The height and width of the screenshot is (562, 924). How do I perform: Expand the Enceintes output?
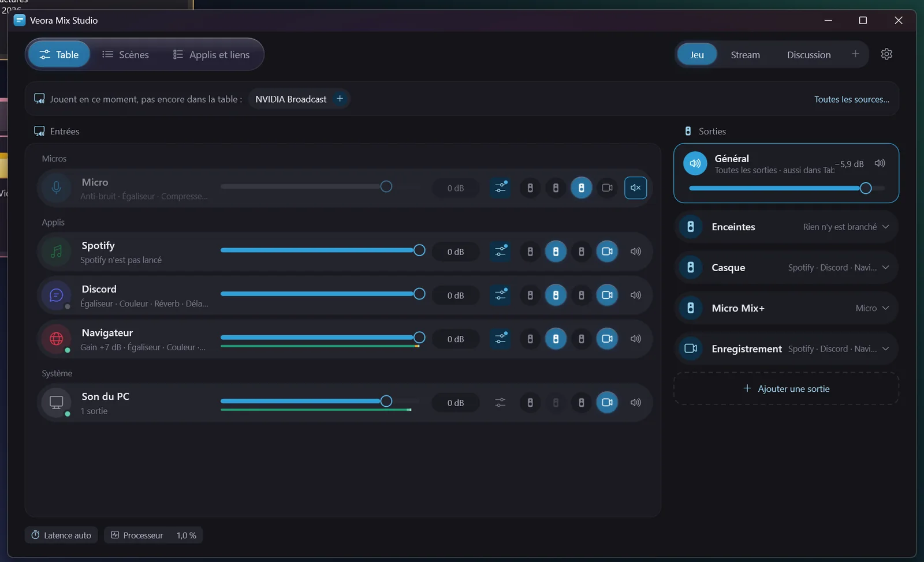pos(885,227)
